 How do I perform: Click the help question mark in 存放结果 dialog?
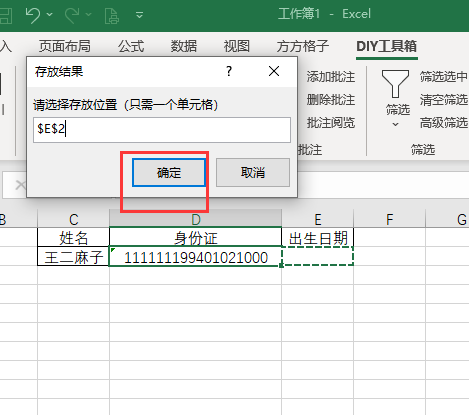pos(229,71)
